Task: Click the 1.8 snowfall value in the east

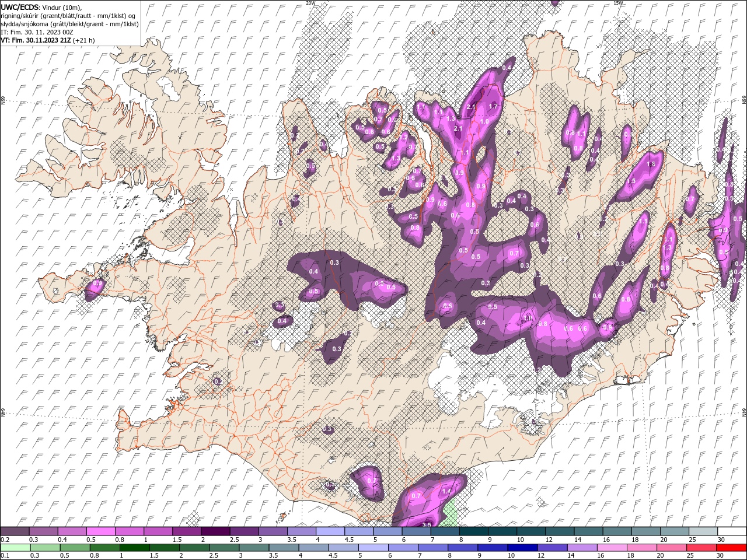Action: pyautogui.click(x=651, y=164)
